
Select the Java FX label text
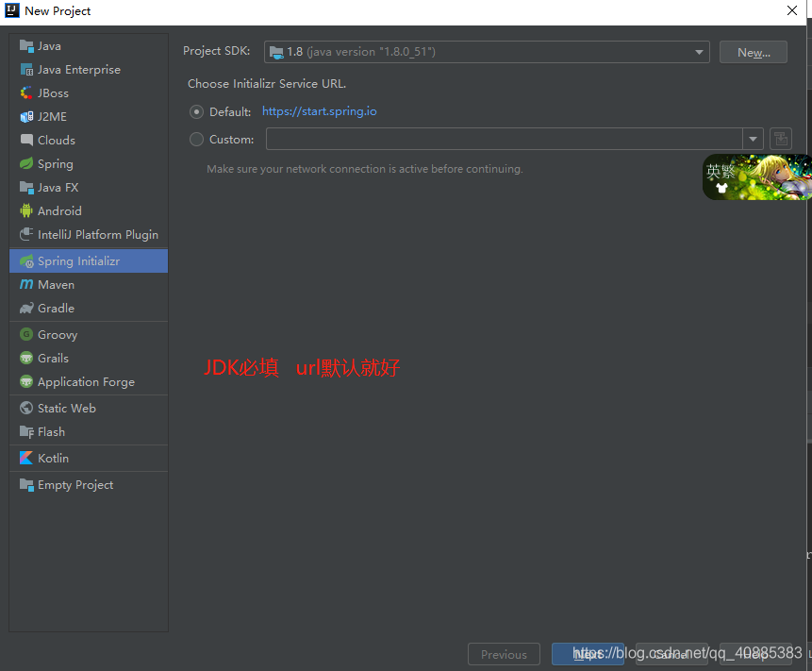coord(58,187)
